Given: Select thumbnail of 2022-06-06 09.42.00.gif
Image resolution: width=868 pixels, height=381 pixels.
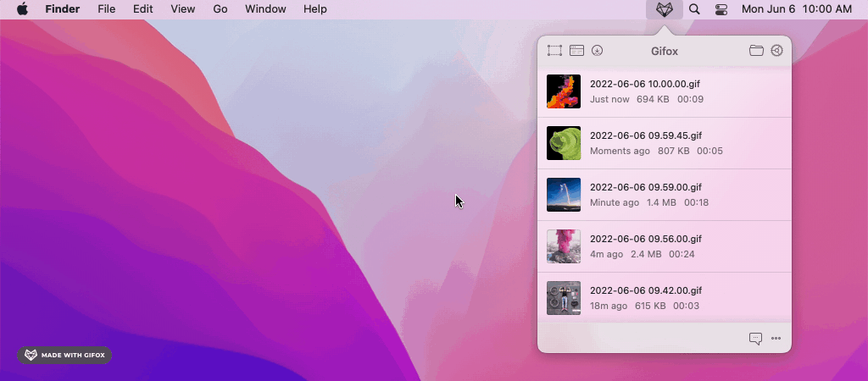Looking at the screenshot, I should pyautogui.click(x=564, y=298).
